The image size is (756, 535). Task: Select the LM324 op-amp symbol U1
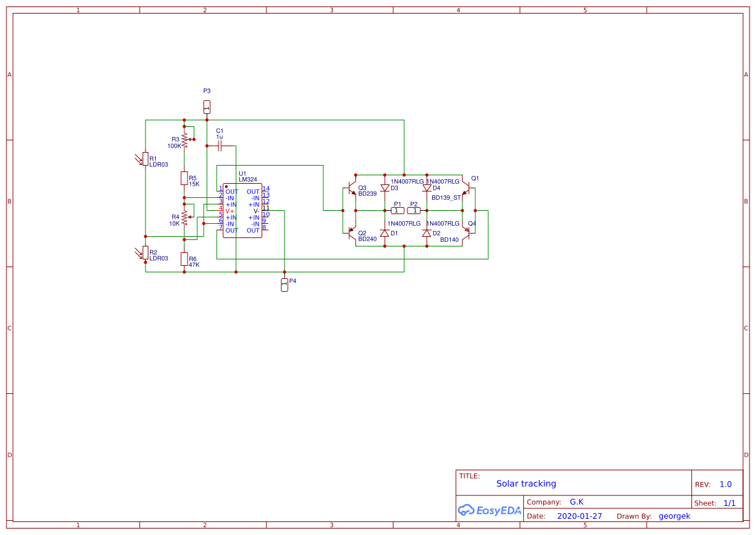pyautogui.click(x=243, y=210)
